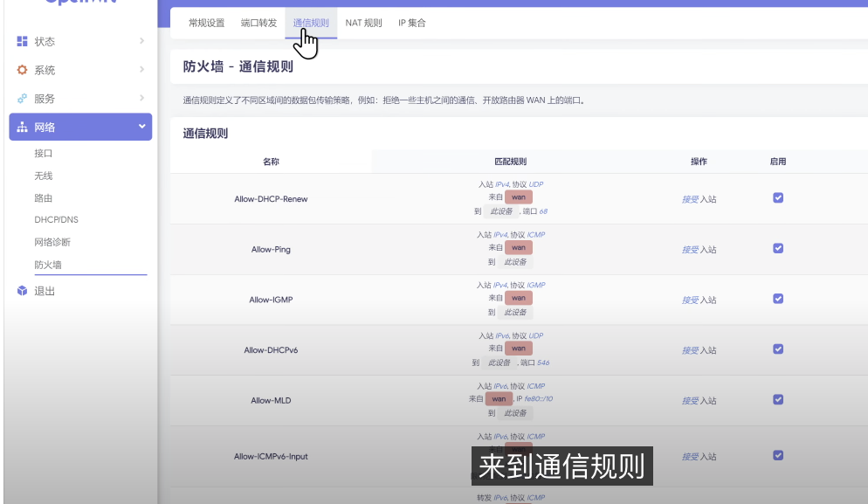Click the wan zone badge for Allow-Ping
This screenshot has width=868, height=504.
[519, 248]
